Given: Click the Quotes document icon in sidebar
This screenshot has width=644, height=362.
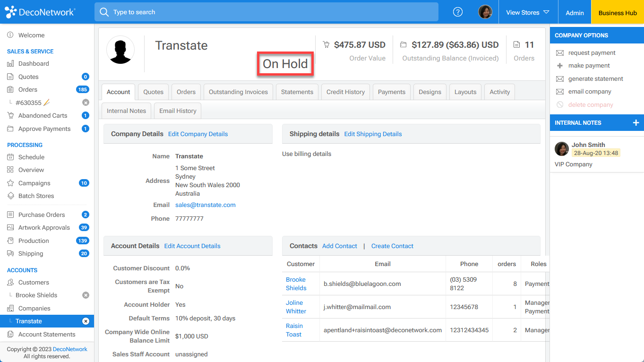Looking at the screenshot, I should 10,77.
